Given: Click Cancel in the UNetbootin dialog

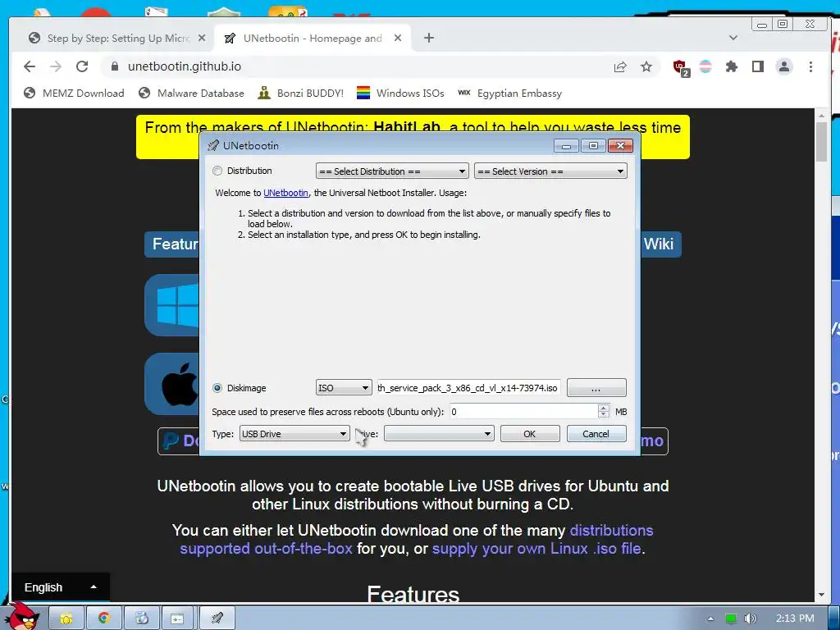Looking at the screenshot, I should [596, 434].
